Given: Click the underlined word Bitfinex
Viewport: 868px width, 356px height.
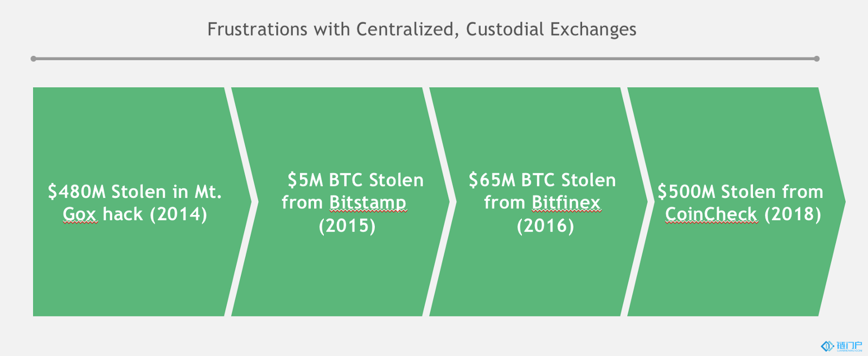Looking at the screenshot, I should tap(566, 202).
